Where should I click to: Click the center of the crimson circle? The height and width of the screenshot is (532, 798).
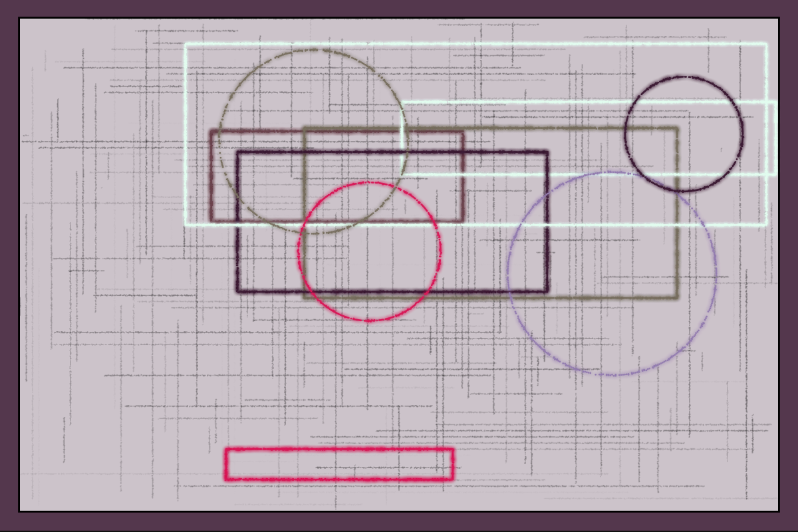[x=369, y=251]
